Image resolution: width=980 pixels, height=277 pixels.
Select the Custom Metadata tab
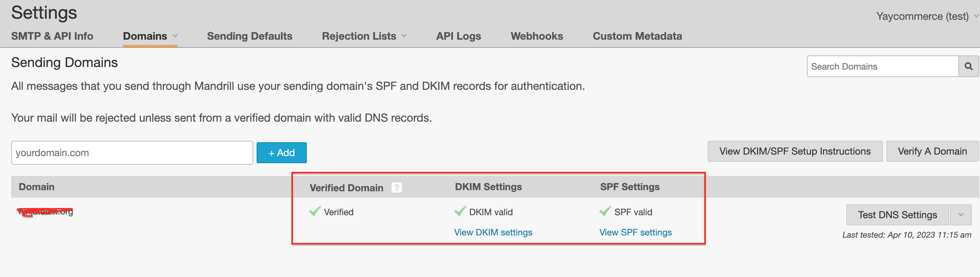click(x=637, y=36)
